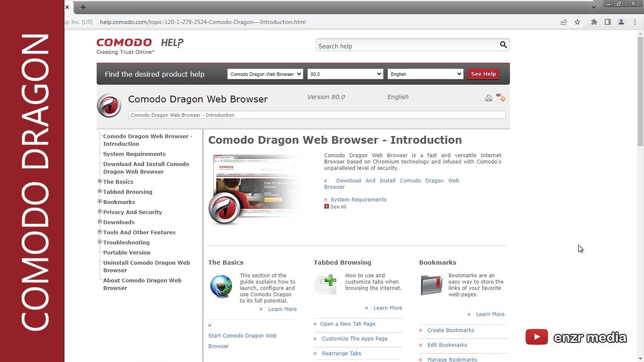This screenshot has width=644, height=362.
Task: Click the folder icon under Bookmarks section
Action: (431, 285)
